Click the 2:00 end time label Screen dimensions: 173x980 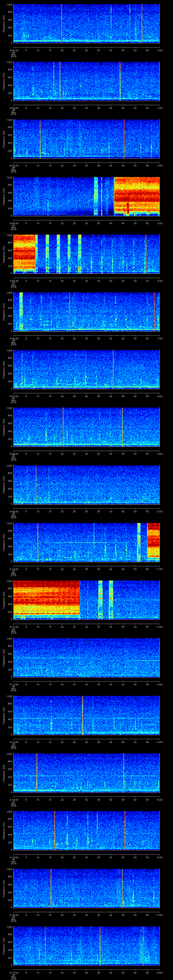[160, 50]
